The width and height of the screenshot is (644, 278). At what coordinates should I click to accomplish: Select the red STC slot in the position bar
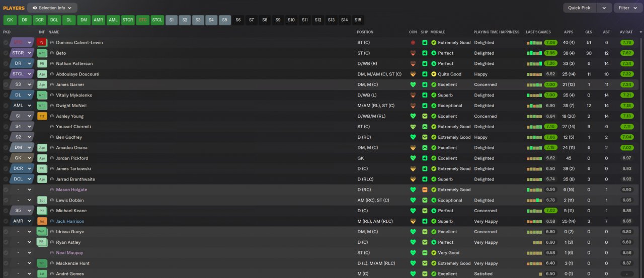click(x=143, y=20)
